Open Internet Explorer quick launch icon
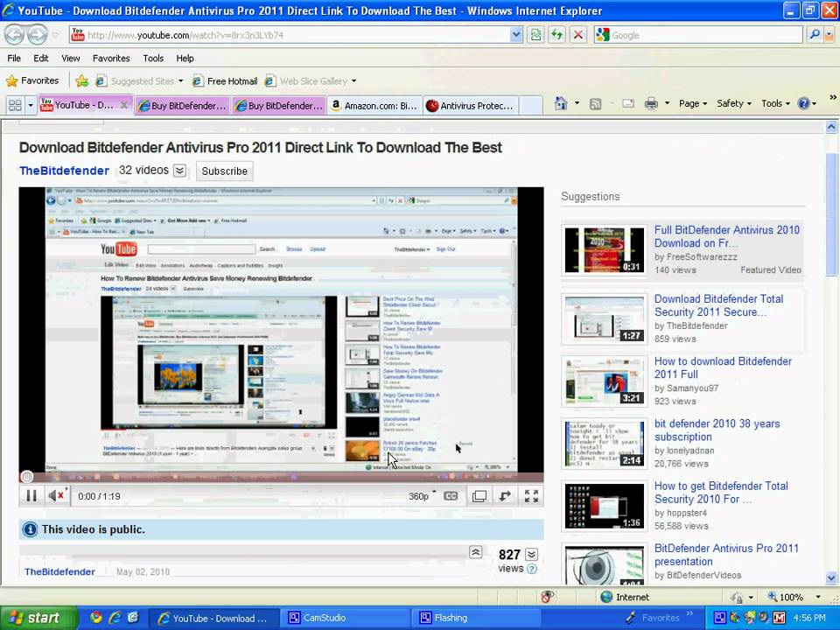840x630 pixels. click(x=115, y=618)
